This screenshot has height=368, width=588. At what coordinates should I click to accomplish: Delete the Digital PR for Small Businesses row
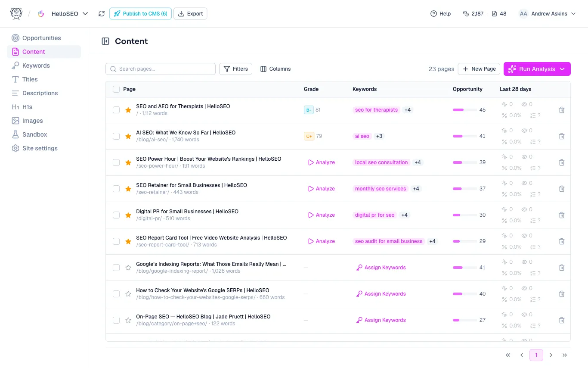click(562, 215)
